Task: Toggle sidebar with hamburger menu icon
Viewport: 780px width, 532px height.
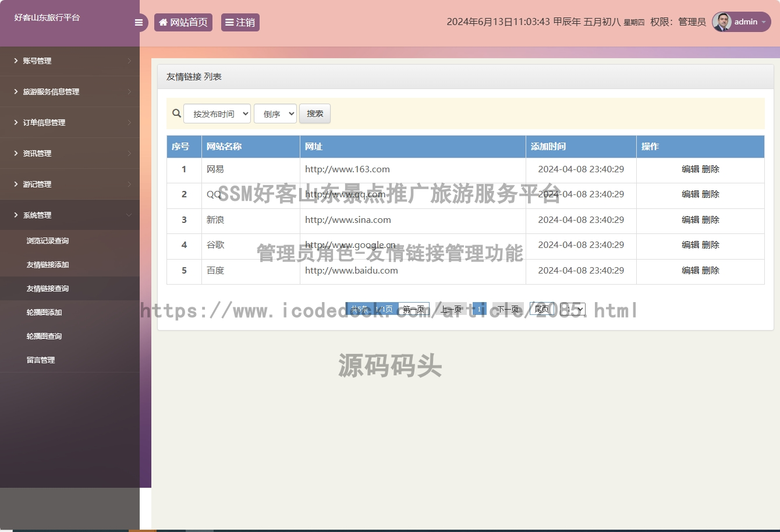Action: (x=139, y=23)
